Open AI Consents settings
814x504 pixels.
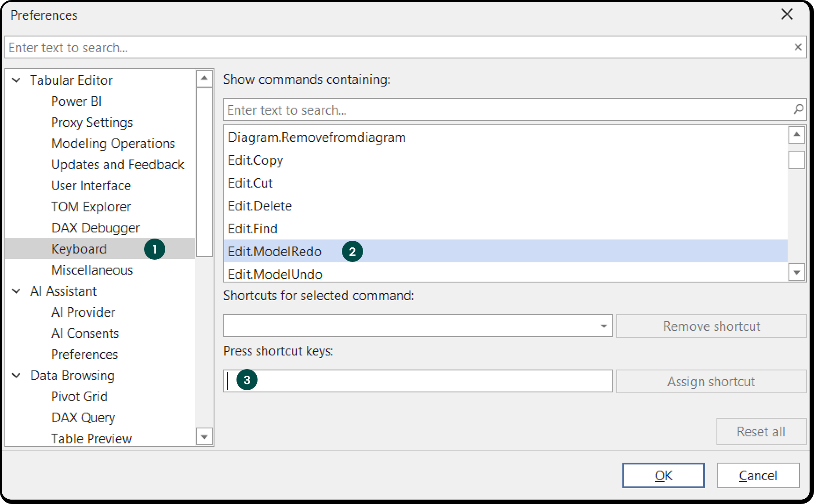tap(85, 333)
